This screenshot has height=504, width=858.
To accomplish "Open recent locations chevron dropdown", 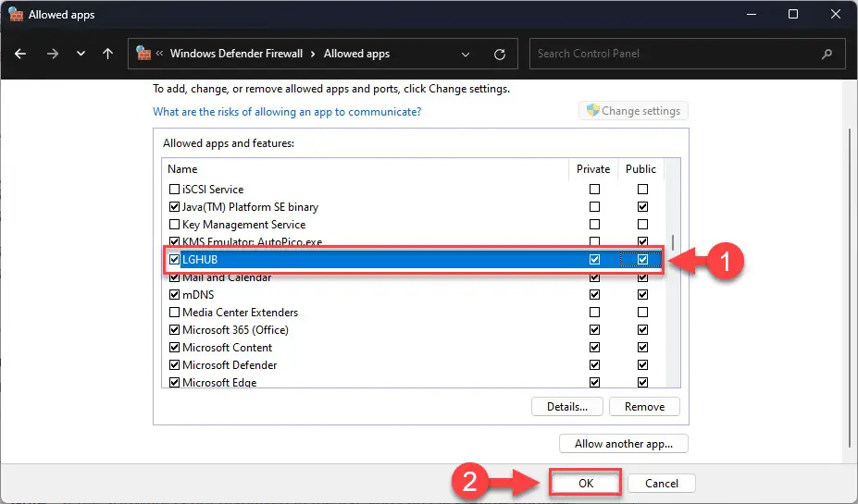I will [81, 54].
